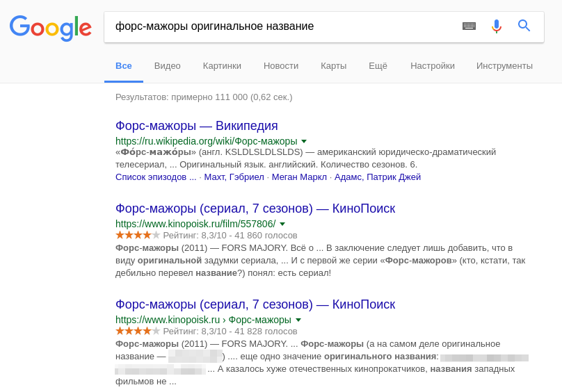Switch to the Картинки tab
Viewport: 562px width, 392px height.
click(222, 66)
